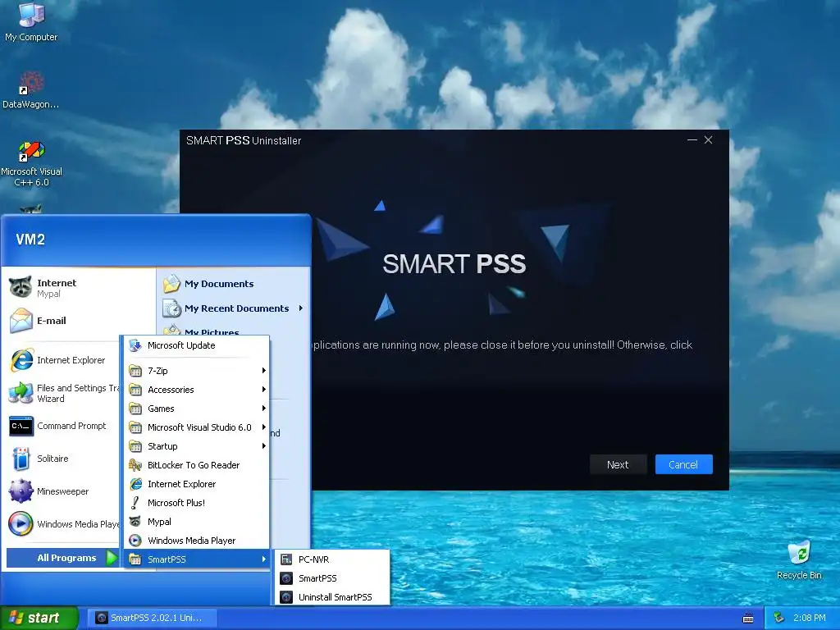
Task: Launch Command Prompt from Start menu
Action: (62, 426)
